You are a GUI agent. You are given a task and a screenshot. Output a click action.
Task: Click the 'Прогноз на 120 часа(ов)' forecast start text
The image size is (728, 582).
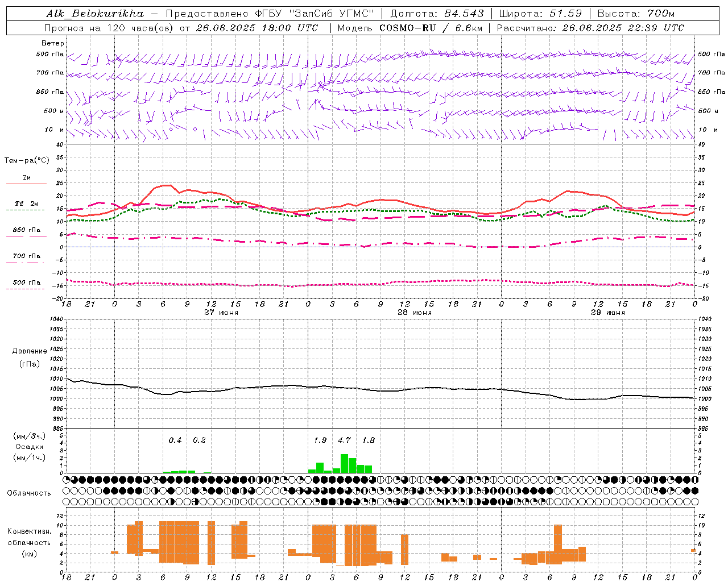(110, 28)
